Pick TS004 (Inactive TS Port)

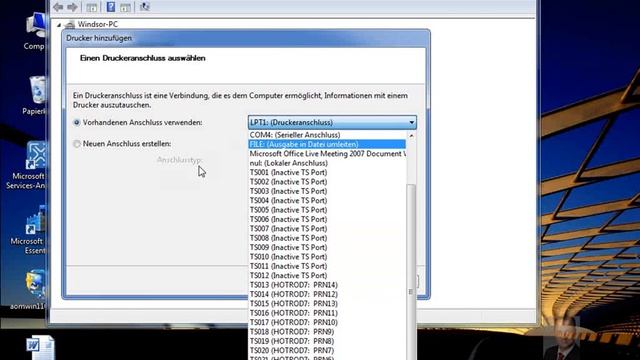[327, 200]
